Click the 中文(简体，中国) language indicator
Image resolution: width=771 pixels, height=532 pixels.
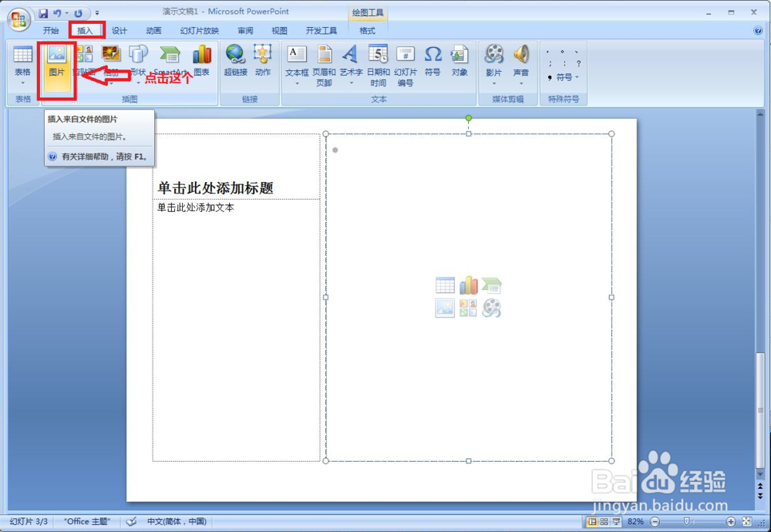pyautogui.click(x=176, y=521)
